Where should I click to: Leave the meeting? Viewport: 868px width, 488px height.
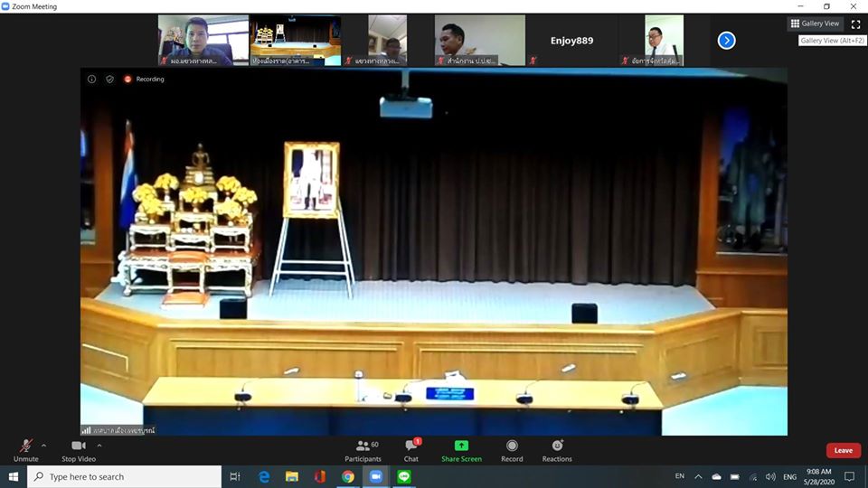(x=843, y=450)
